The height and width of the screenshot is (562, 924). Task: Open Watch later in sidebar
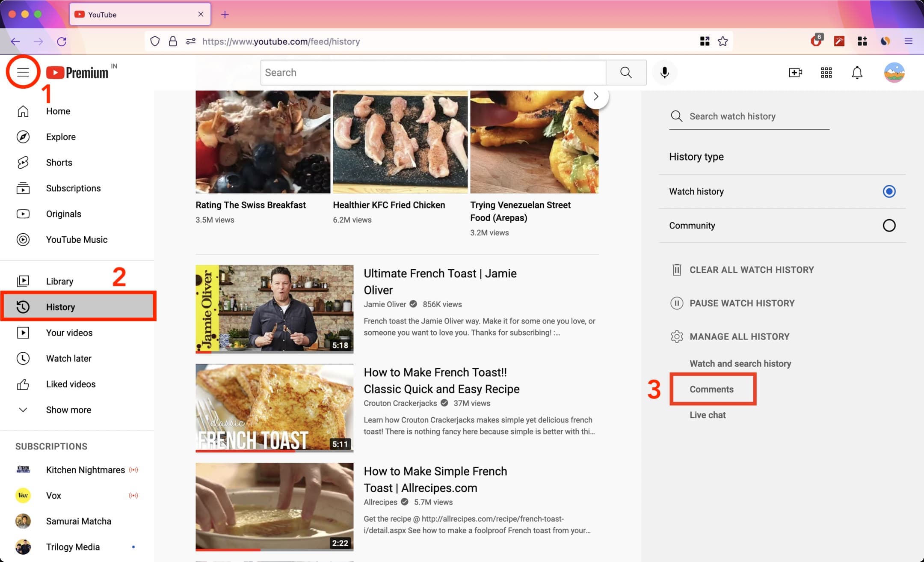click(x=77, y=358)
